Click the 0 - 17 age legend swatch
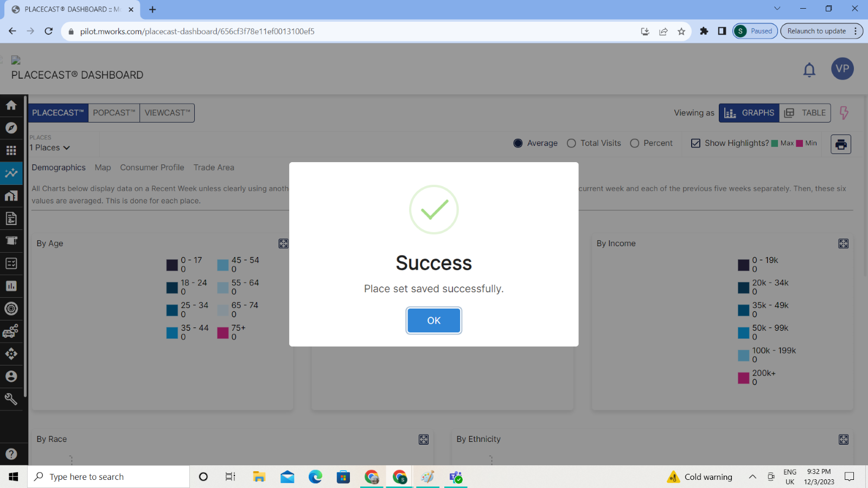 click(x=172, y=265)
